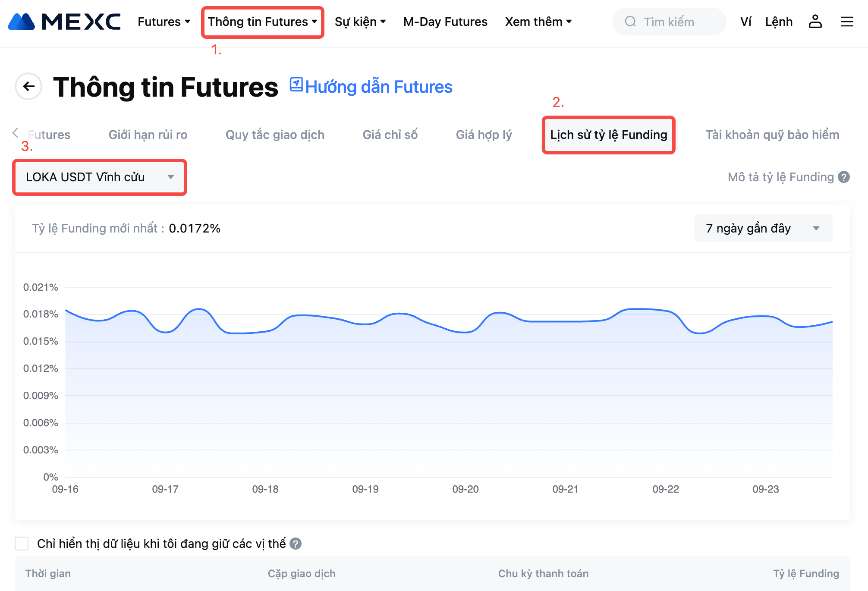Switch to Quy tắc giao dịch tab

click(275, 135)
